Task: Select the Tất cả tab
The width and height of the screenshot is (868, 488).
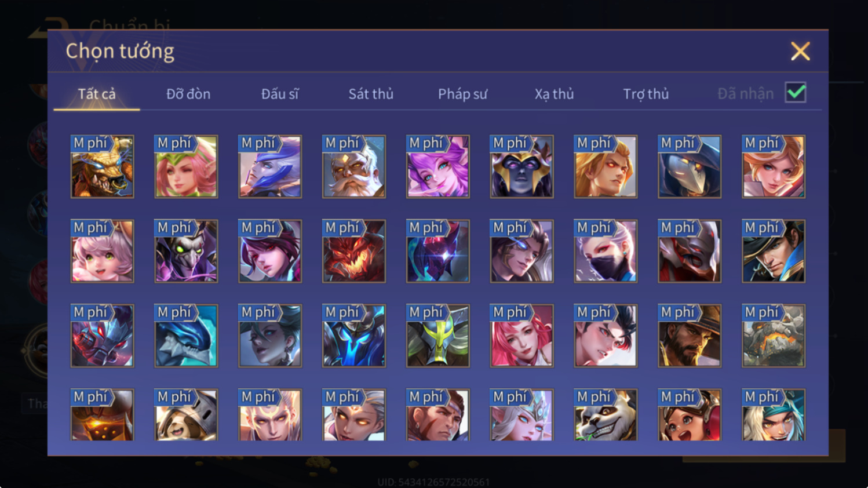Action: tap(97, 94)
